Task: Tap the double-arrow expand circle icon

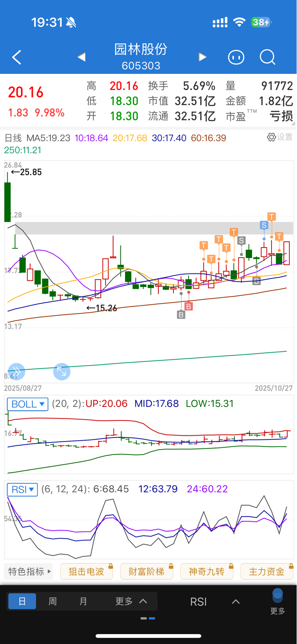Action: coord(17,372)
